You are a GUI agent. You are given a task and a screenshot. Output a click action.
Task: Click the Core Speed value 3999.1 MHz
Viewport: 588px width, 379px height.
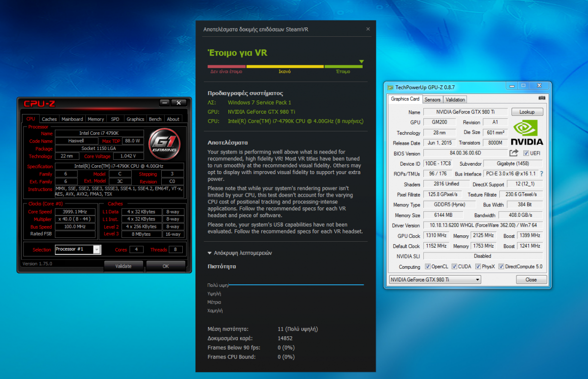click(75, 212)
